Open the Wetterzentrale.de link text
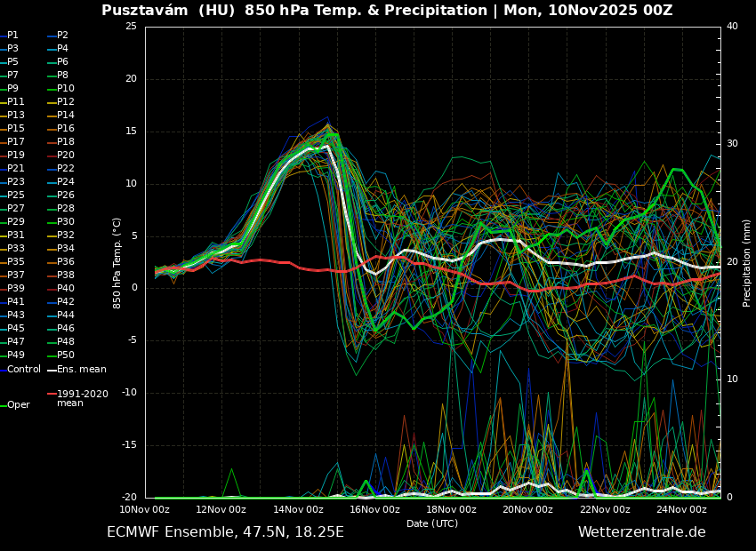Screen dimensions: 756x551 pyautogui.click(x=641, y=532)
